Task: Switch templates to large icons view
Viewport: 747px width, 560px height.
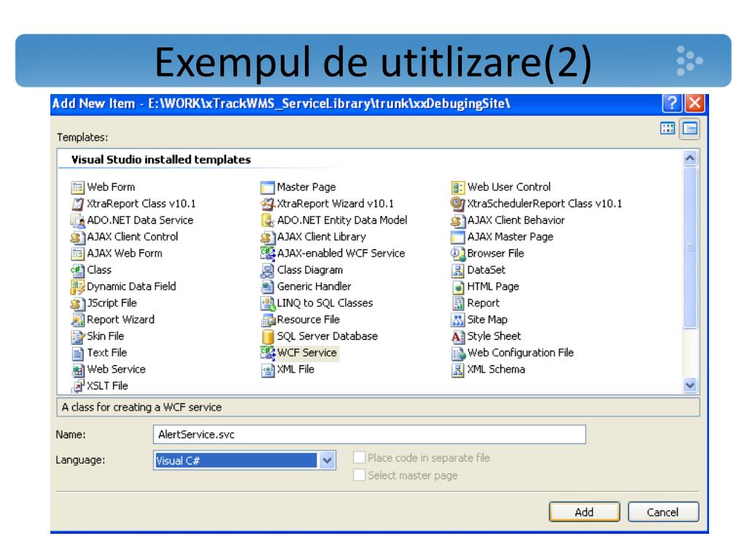Action: pos(667,128)
